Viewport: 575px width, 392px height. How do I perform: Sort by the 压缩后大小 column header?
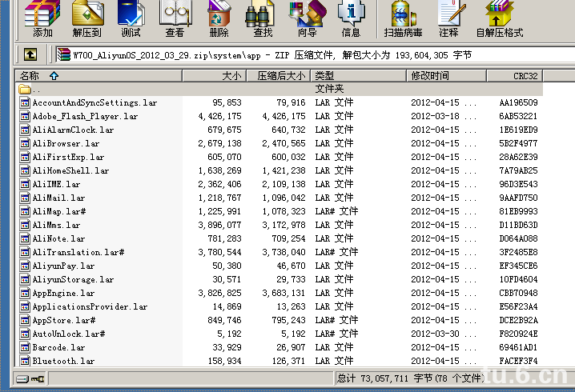(x=279, y=76)
